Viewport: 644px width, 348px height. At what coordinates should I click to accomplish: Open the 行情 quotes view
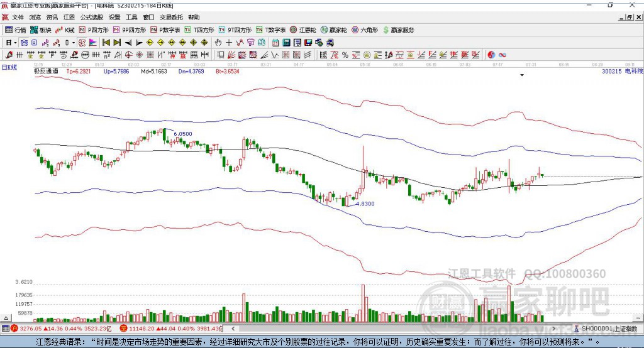click(16, 30)
